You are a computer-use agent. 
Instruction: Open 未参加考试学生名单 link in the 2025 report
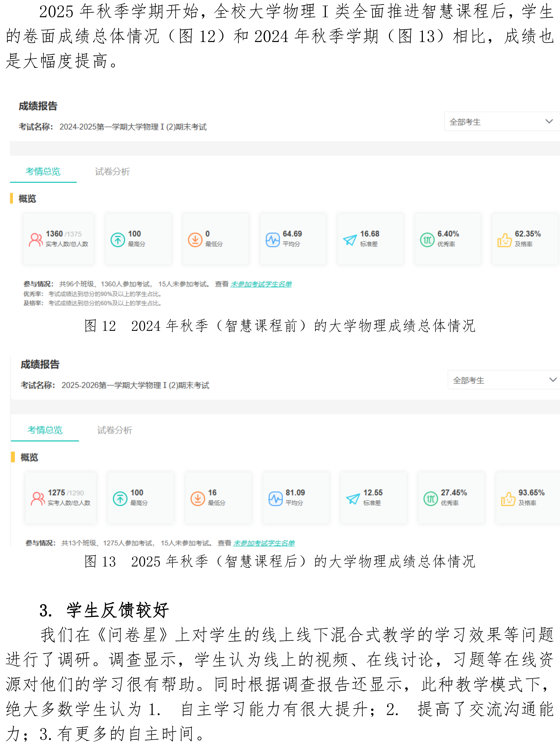(264, 543)
